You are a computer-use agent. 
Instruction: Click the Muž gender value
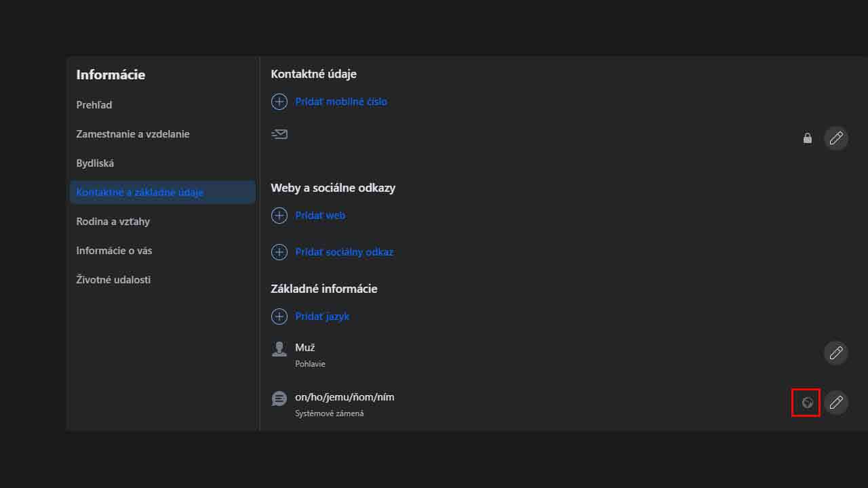point(305,348)
